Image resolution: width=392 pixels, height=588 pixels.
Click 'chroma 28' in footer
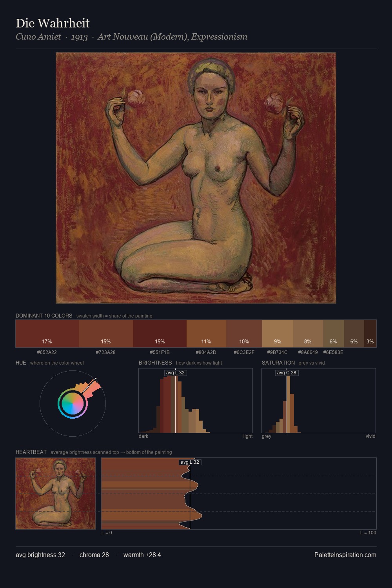click(x=94, y=555)
